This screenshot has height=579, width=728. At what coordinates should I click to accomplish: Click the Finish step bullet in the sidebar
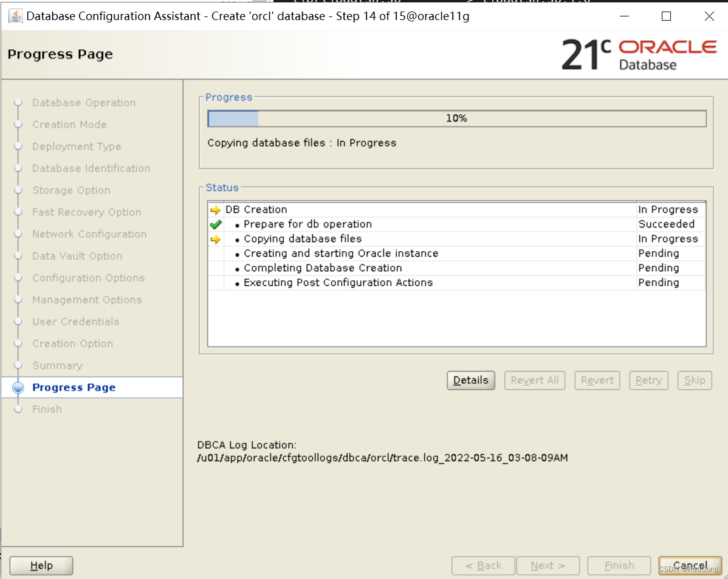click(x=18, y=409)
